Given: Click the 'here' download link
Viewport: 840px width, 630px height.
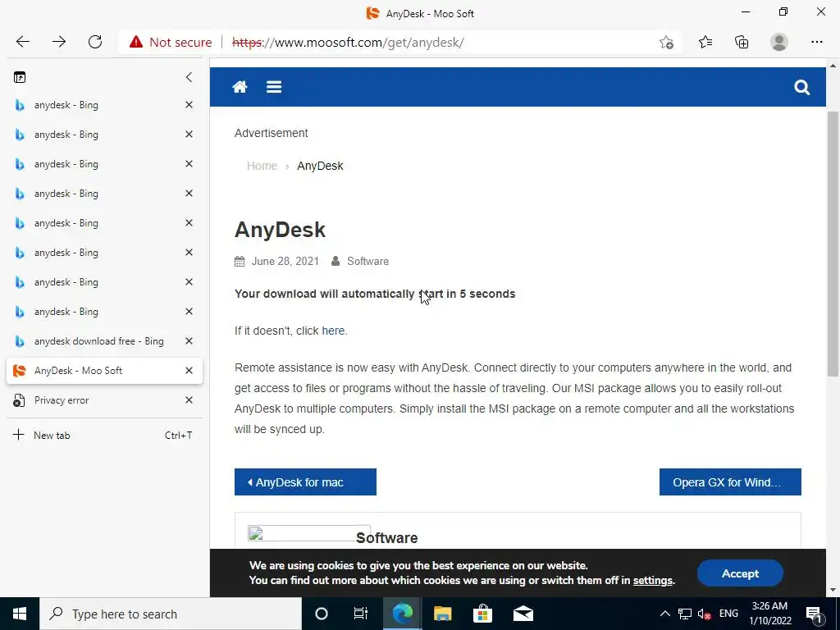Looking at the screenshot, I should [x=333, y=331].
